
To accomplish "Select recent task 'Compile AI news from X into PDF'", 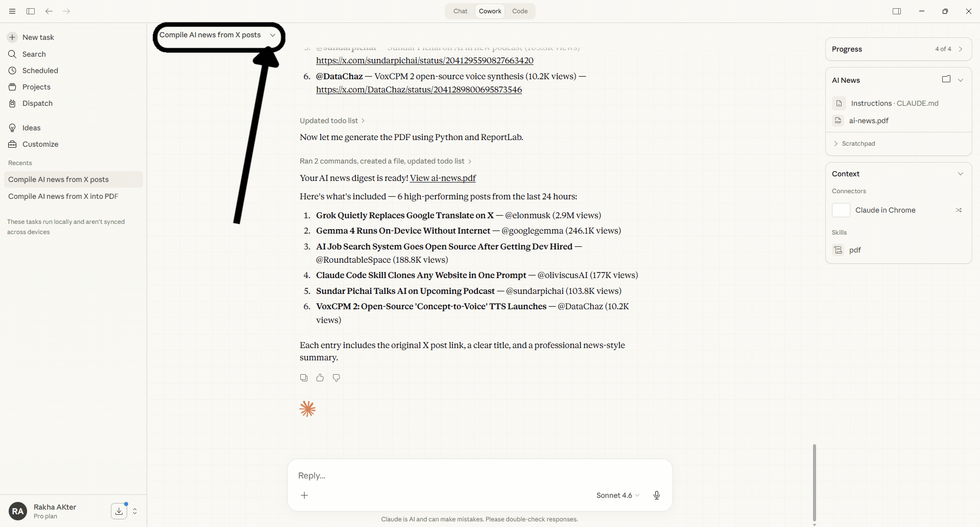I will pos(73,196).
